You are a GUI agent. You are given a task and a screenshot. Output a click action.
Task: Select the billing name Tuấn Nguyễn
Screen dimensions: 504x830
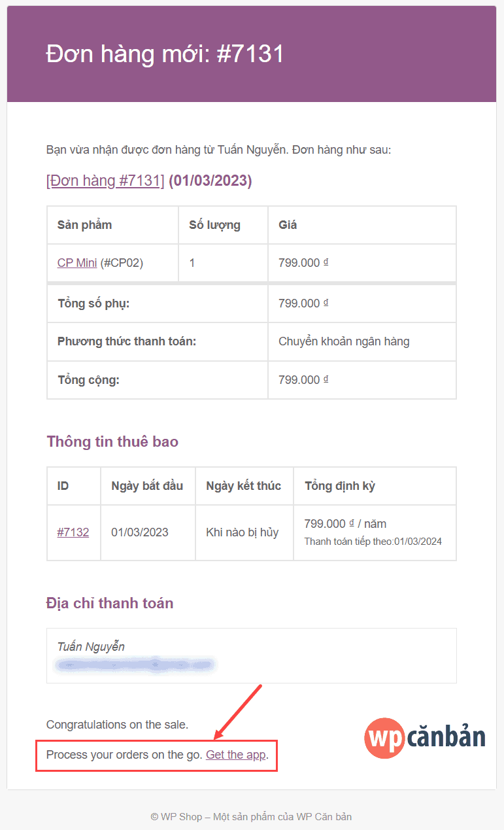point(91,647)
